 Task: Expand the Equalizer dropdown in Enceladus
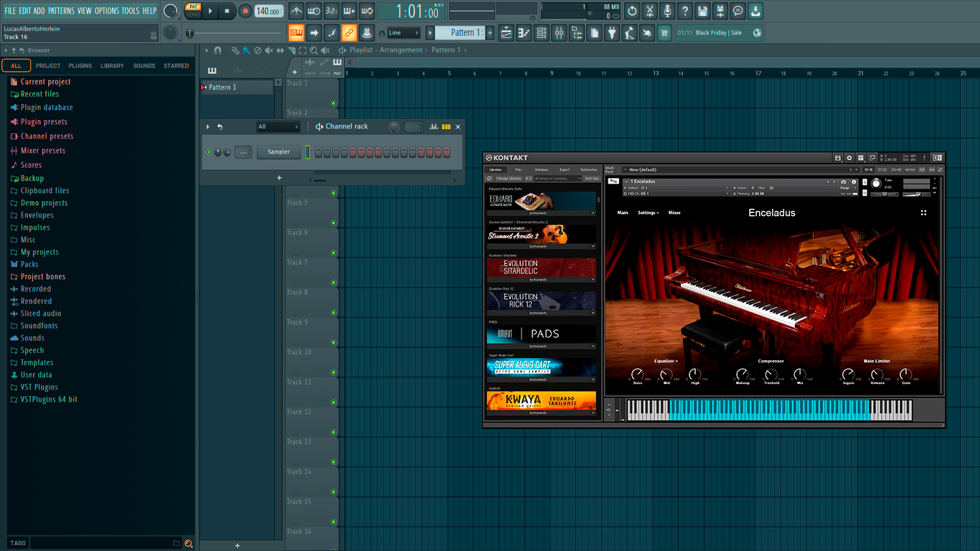(x=666, y=361)
